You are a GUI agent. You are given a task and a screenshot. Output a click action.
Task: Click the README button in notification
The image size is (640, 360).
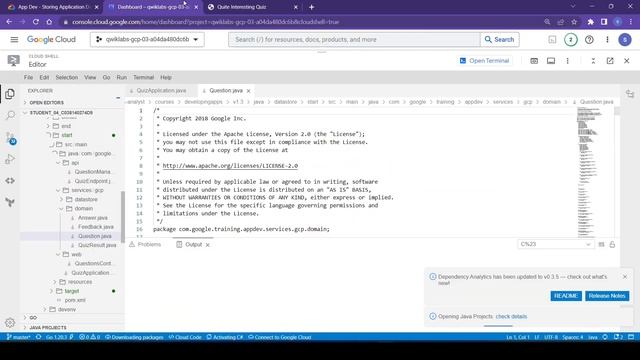[x=566, y=296]
